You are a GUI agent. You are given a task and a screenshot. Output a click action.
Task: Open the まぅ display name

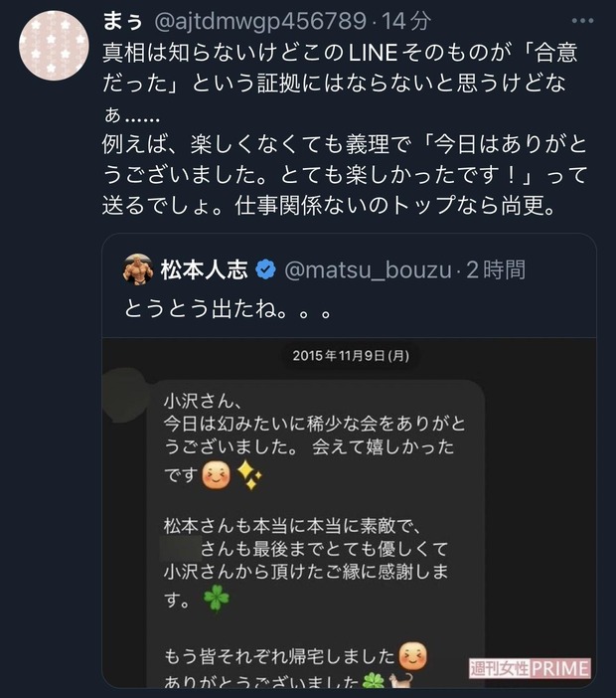122,20
